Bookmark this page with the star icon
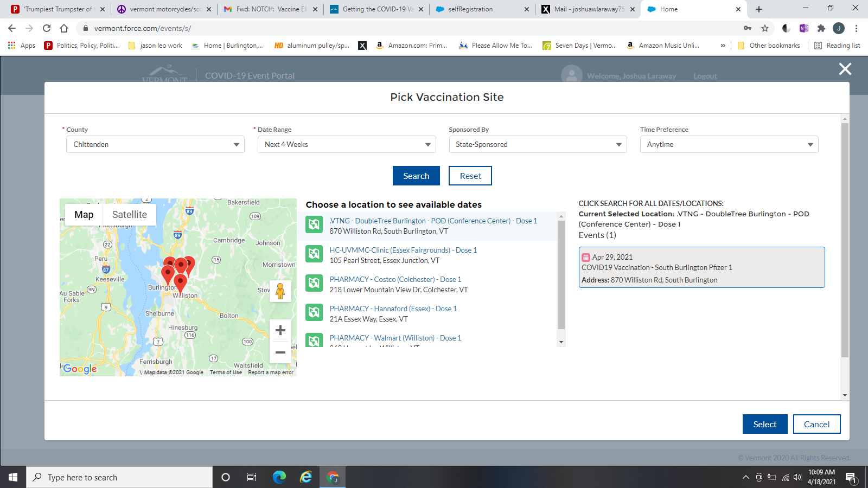The width and height of the screenshot is (868, 488). tap(765, 28)
